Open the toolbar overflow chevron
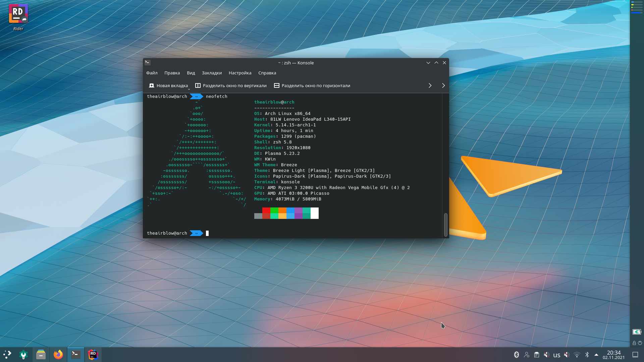The height and width of the screenshot is (362, 644). coord(430,85)
